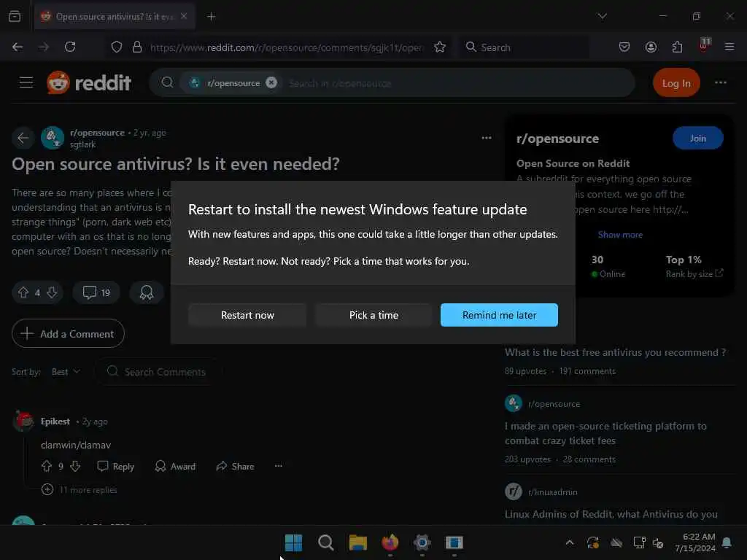Open r/linuxadmin community link
This screenshot has height=560, width=747.
pos(553,492)
